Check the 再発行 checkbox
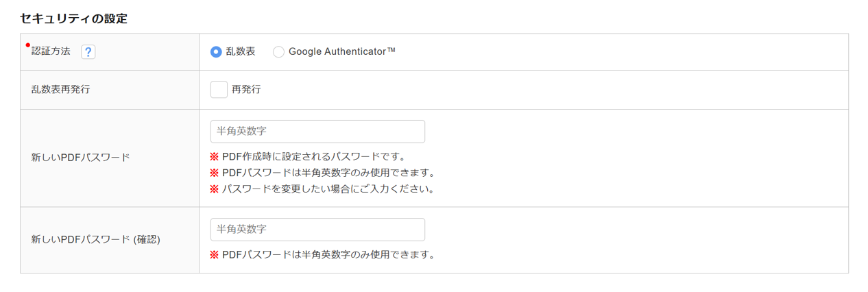This screenshot has height=292, width=868. (219, 89)
